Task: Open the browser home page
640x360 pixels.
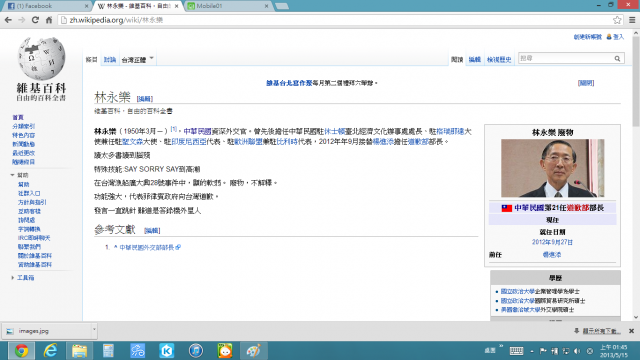Action: (x=49, y=20)
